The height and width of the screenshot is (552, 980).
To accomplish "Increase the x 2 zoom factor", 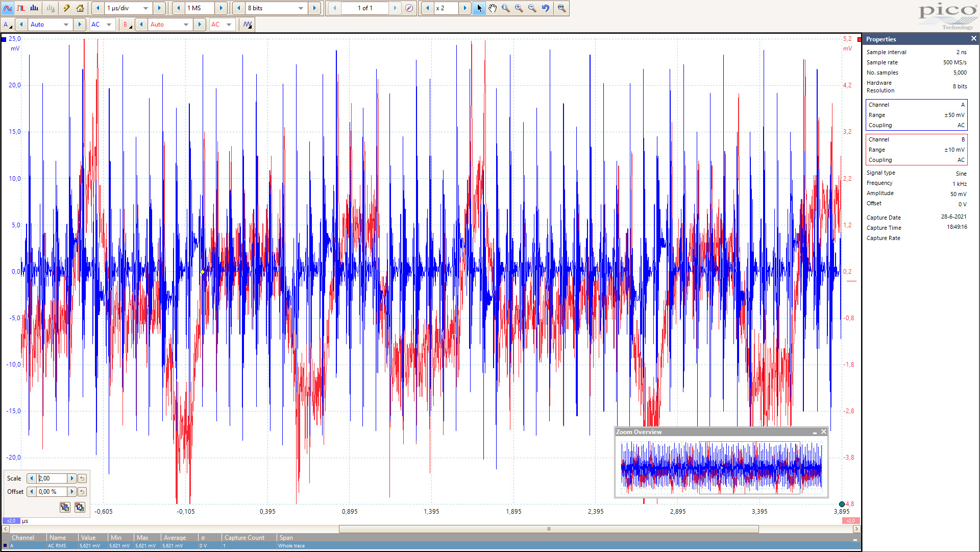I will click(x=465, y=8).
